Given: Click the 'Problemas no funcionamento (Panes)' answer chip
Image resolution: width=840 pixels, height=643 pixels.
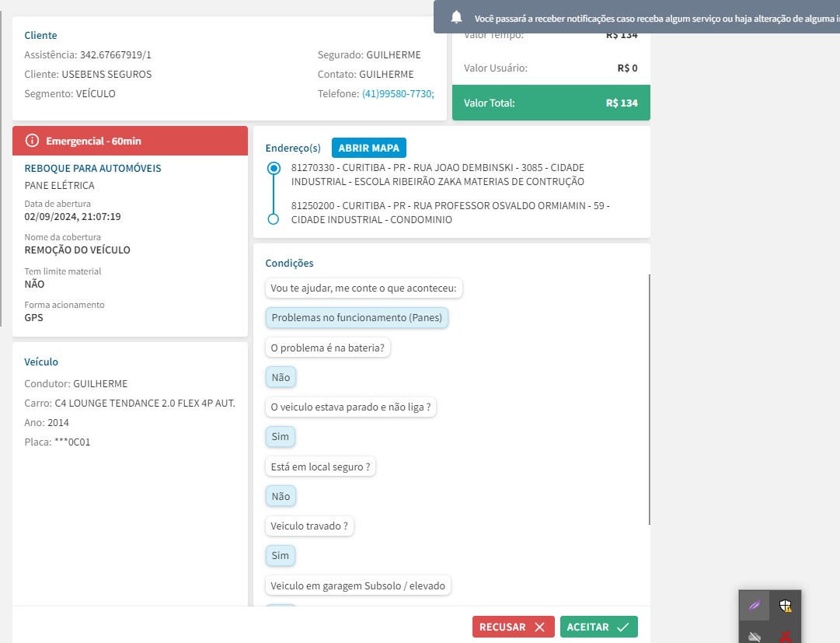Looking at the screenshot, I should [x=357, y=318].
